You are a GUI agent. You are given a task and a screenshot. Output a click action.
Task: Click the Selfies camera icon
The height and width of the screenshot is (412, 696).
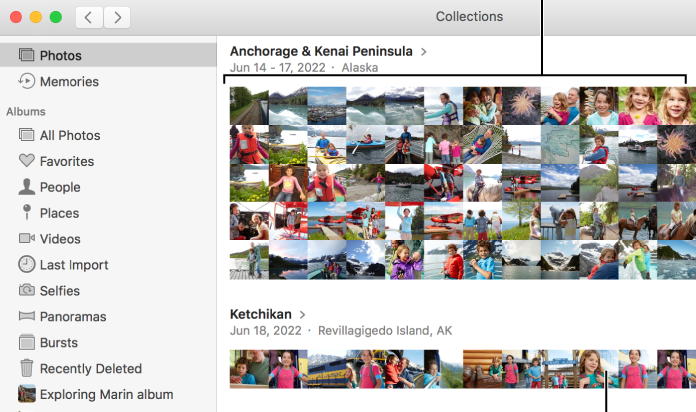pyautogui.click(x=26, y=290)
